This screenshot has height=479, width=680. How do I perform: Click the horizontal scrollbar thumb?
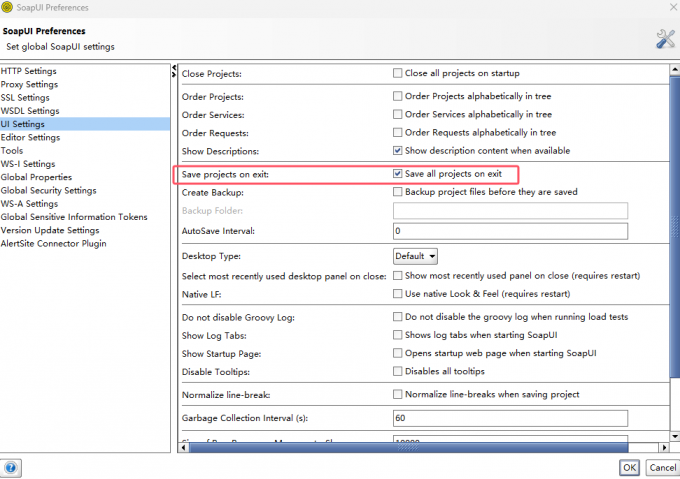409,447
